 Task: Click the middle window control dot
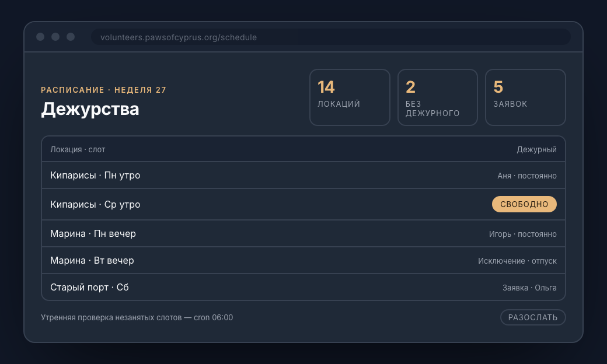click(x=55, y=37)
